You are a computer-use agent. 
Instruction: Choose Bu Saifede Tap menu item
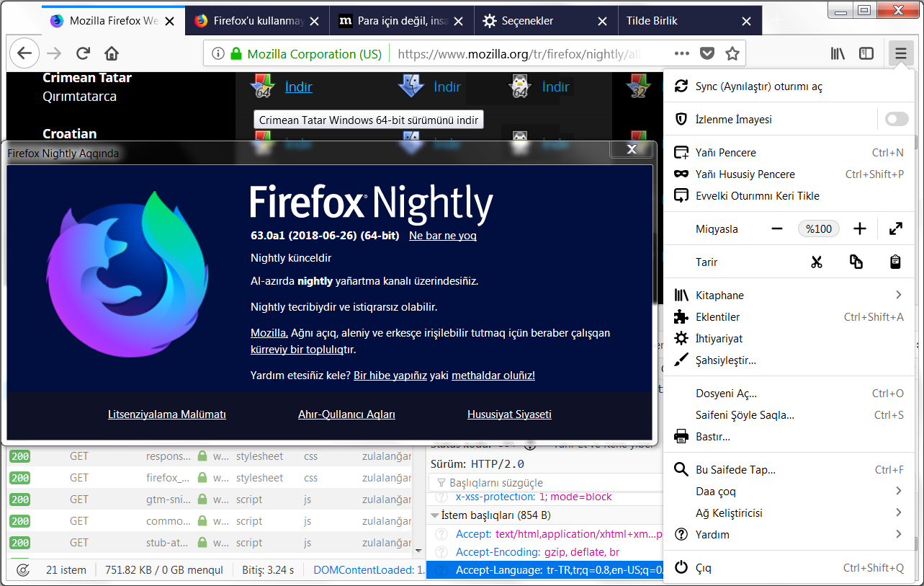pyautogui.click(x=790, y=470)
